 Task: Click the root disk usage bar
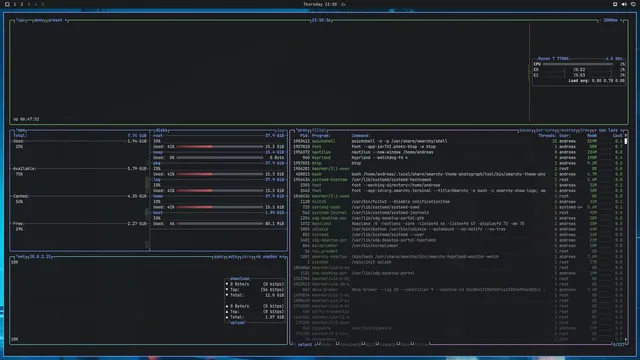[x=220, y=147]
